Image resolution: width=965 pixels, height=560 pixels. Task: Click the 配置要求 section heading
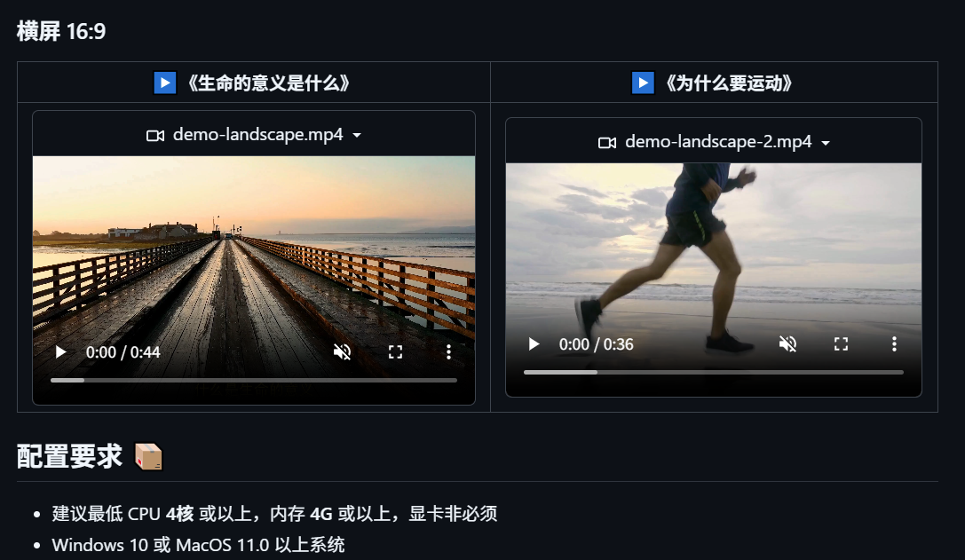pos(69,457)
